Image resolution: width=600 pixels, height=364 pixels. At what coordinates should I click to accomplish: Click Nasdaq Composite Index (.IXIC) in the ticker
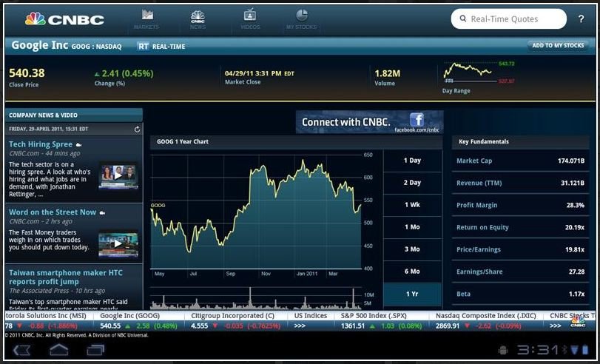tap(485, 316)
